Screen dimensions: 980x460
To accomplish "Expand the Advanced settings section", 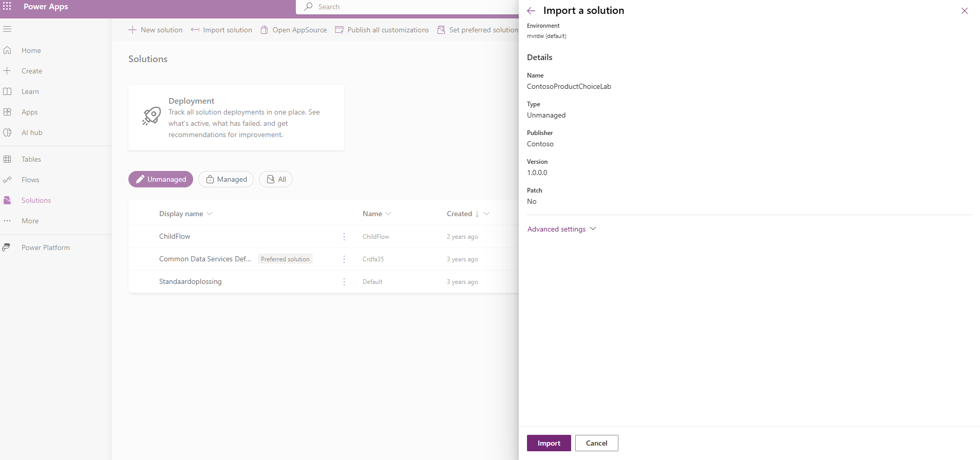I will (562, 229).
